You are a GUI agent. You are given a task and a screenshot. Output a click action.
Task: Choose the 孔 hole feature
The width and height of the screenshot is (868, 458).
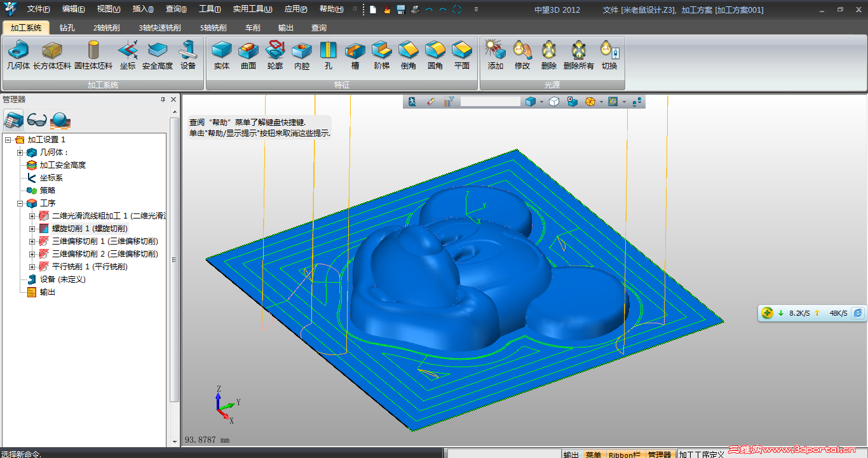pos(329,55)
